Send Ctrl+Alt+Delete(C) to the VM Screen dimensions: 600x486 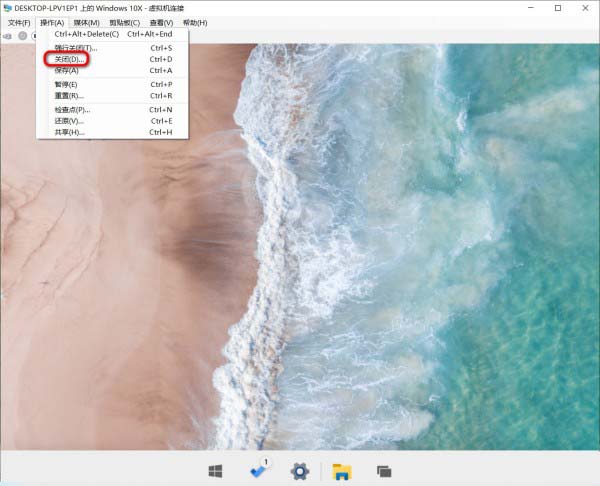pos(113,34)
